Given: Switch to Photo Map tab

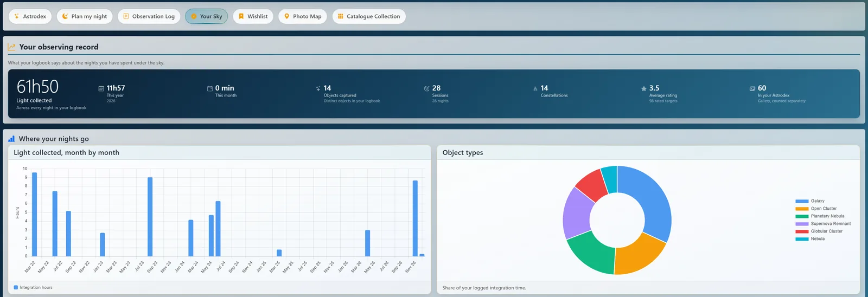Looking at the screenshot, I should tap(303, 16).
